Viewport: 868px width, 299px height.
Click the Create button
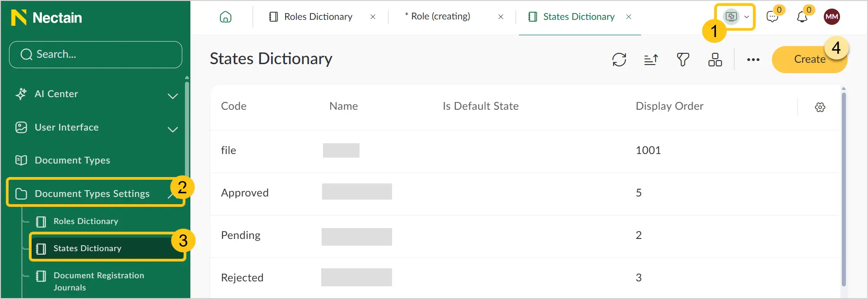[x=809, y=60]
